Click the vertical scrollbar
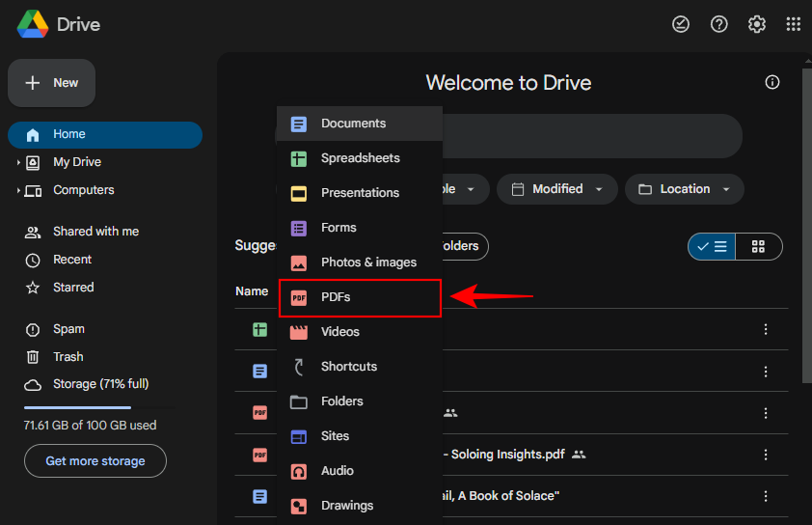The height and width of the screenshot is (525, 812). point(807,226)
